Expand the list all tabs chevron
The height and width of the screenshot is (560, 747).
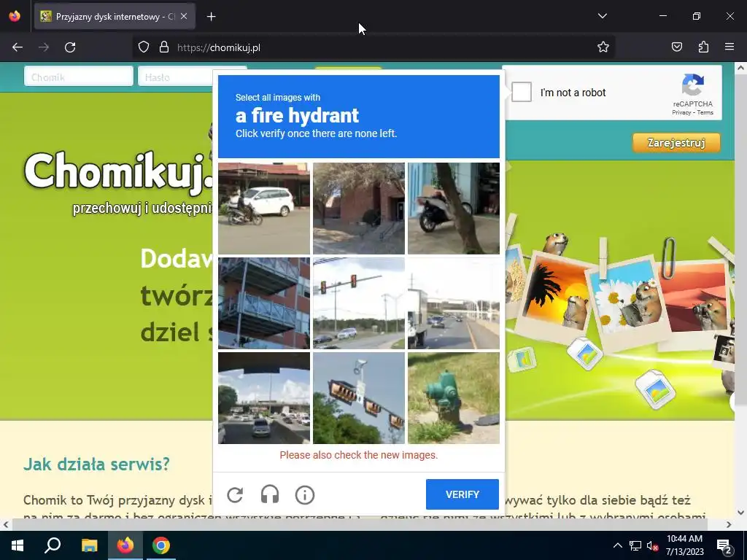602,16
